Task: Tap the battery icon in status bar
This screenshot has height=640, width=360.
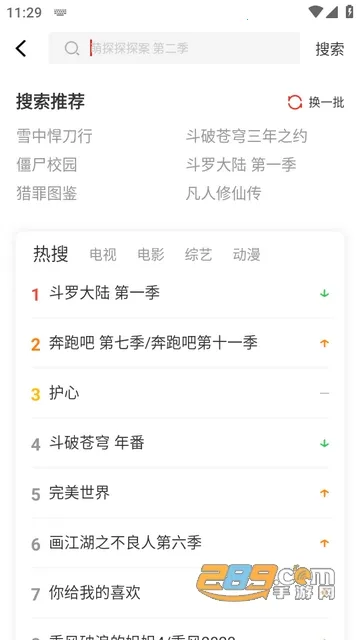Action: (x=349, y=11)
